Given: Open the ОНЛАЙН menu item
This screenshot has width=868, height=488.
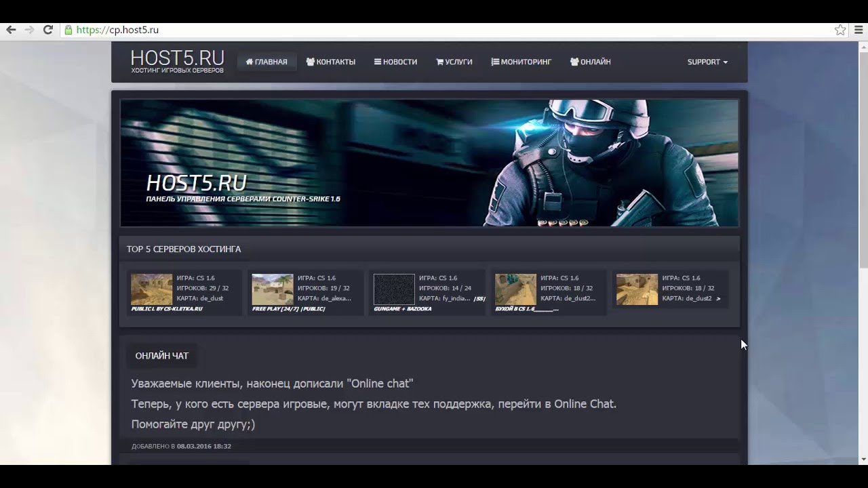Looking at the screenshot, I should 590,62.
